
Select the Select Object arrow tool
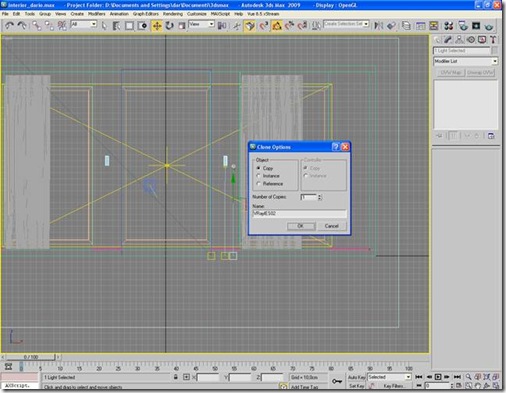click(104, 26)
